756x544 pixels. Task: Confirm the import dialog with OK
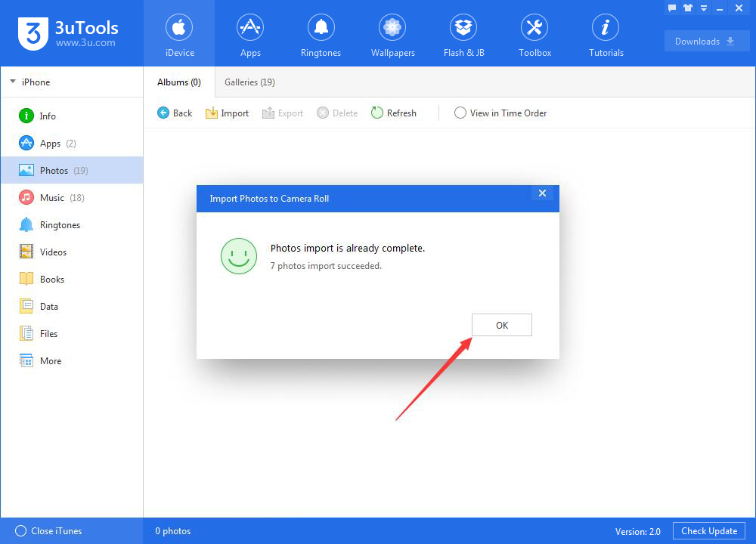tap(501, 325)
